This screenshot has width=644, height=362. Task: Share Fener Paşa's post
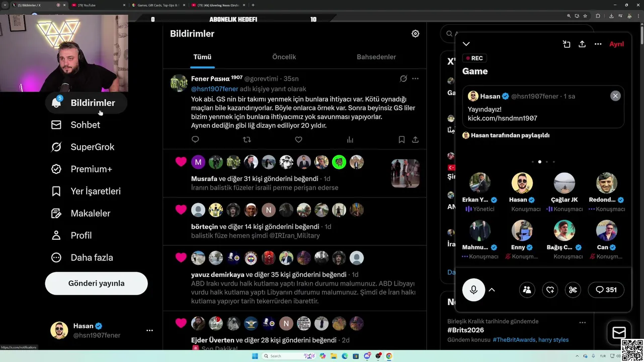(x=415, y=140)
